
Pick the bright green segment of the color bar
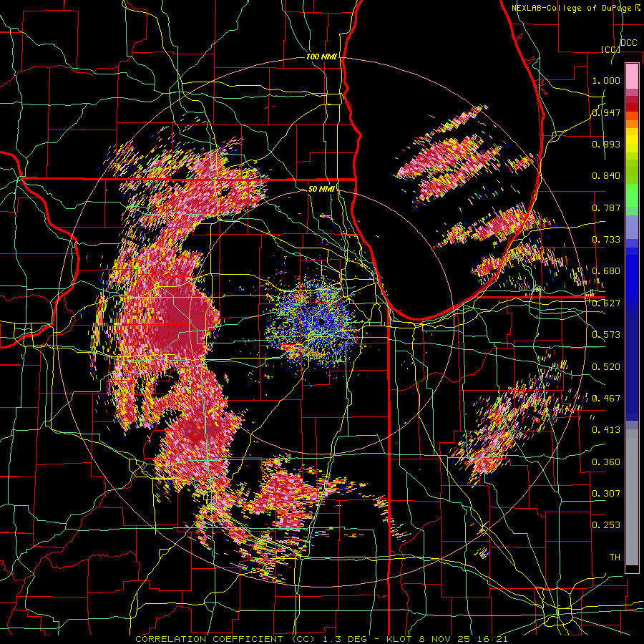(x=632, y=195)
